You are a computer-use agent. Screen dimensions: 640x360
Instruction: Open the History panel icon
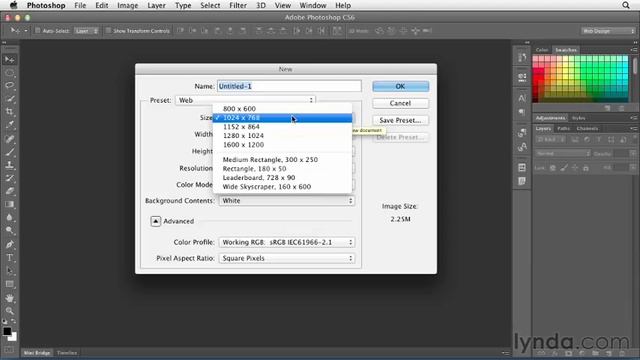(x=522, y=58)
